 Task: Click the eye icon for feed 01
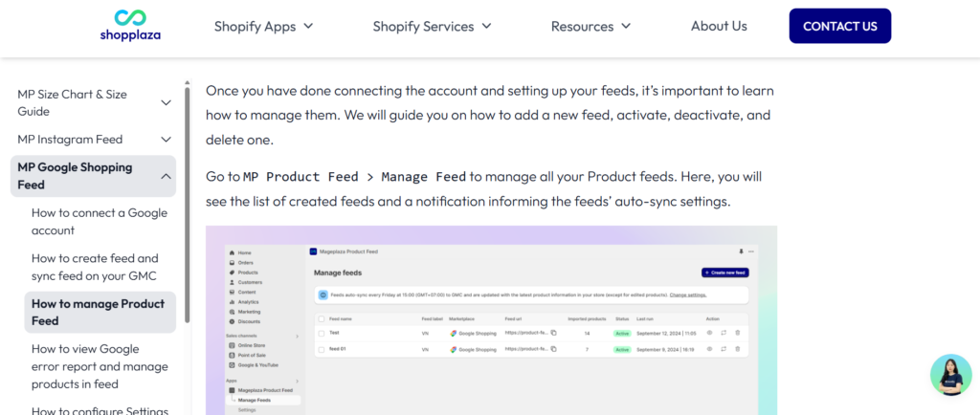(709, 349)
